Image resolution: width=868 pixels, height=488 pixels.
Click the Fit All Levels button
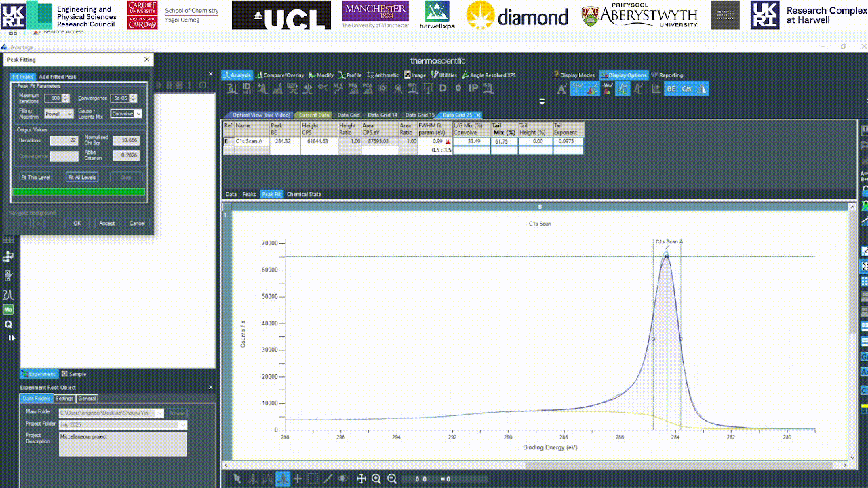(x=82, y=177)
